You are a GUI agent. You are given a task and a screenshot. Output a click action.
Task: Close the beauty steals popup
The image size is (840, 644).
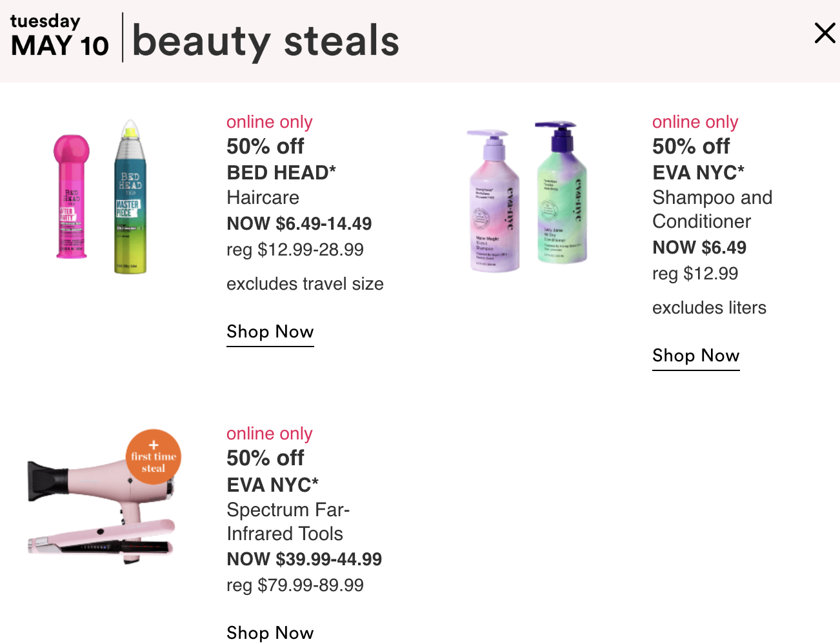click(x=825, y=33)
